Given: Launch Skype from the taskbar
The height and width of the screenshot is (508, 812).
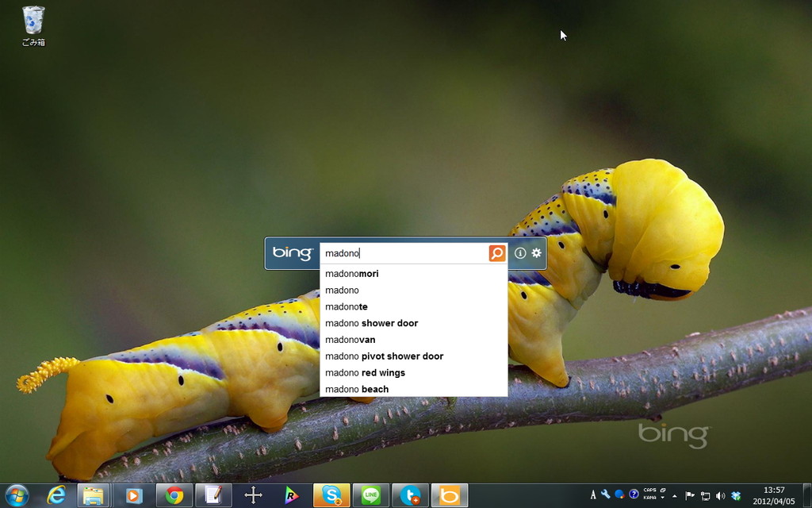Looking at the screenshot, I should pos(331,494).
